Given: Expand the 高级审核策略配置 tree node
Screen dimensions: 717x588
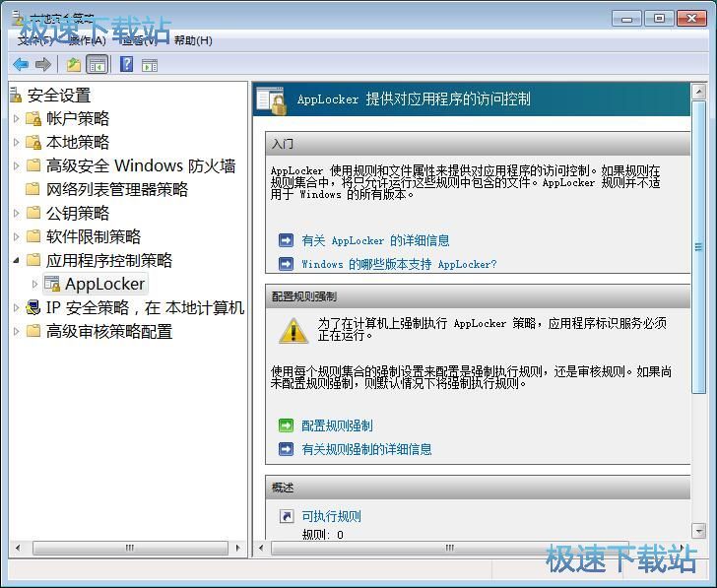Looking at the screenshot, I should (x=17, y=331).
